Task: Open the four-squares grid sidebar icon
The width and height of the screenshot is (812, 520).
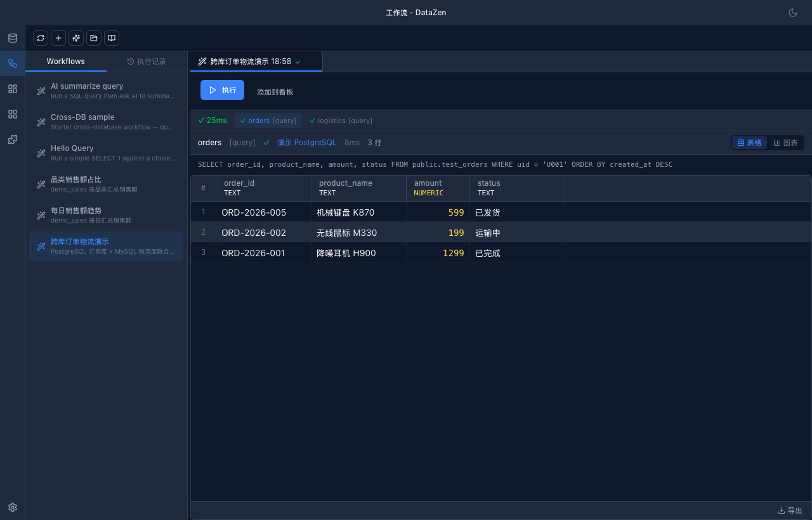Action: [x=13, y=114]
